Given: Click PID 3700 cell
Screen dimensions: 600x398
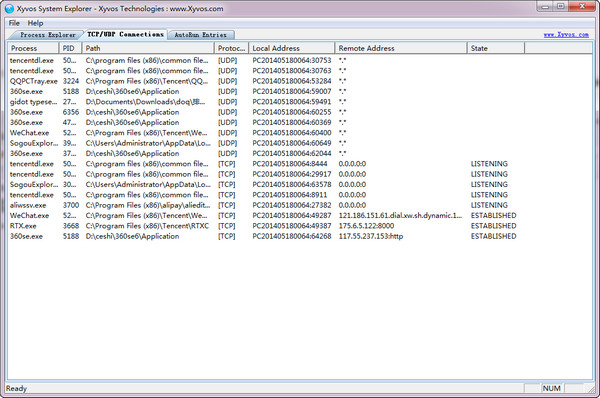Looking at the screenshot, I should tap(71, 205).
